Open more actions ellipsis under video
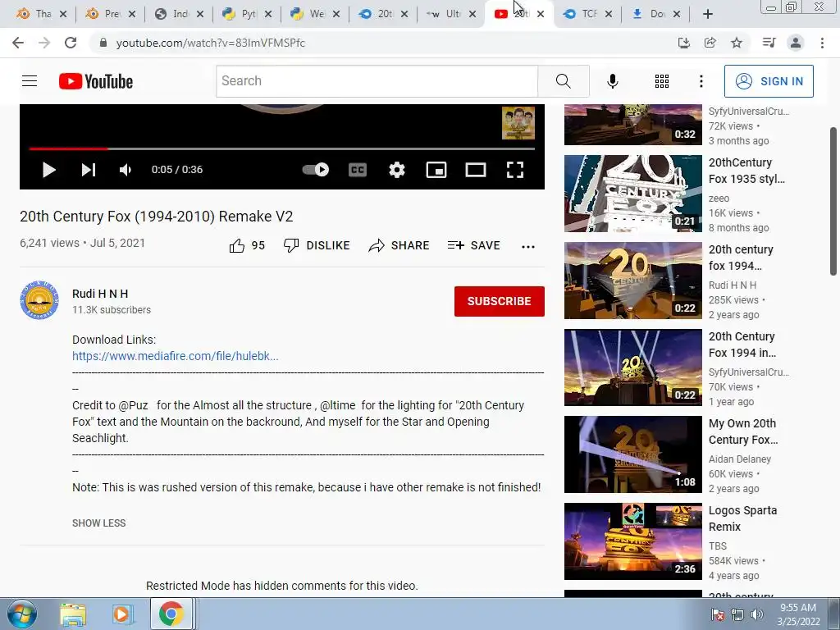This screenshot has width=840, height=630. tap(528, 246)
